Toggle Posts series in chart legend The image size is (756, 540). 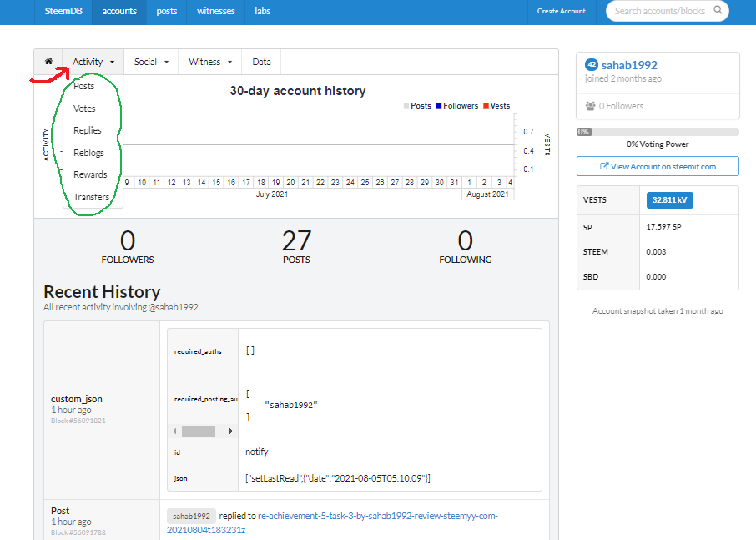pos(417,106)
